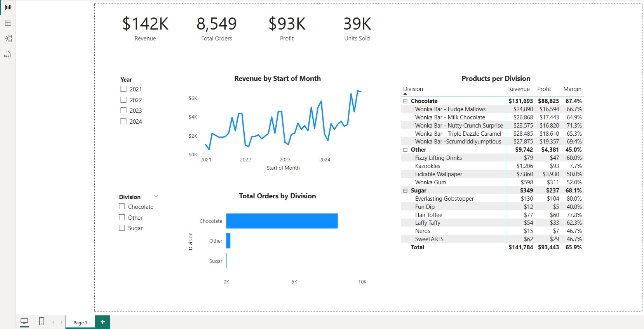Filter by the Chocolate division checkbox
Image resolution: width=644 pixels, height=329 pixels.
pyautogui.click(x=122, y=206)
